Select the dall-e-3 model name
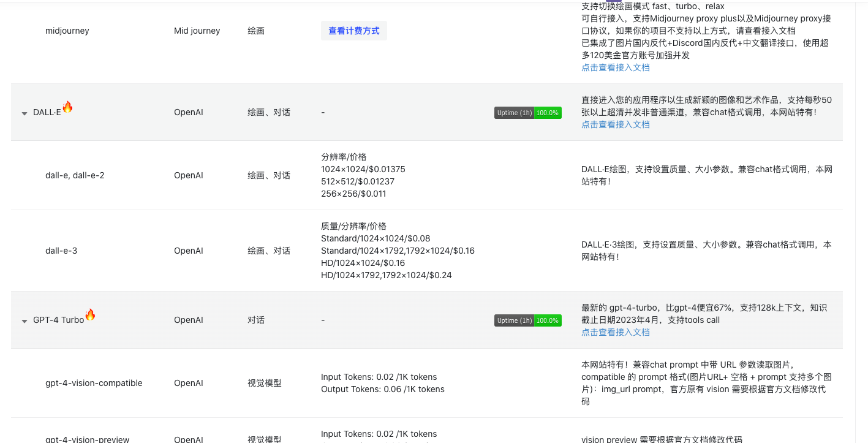 point(61,251)
